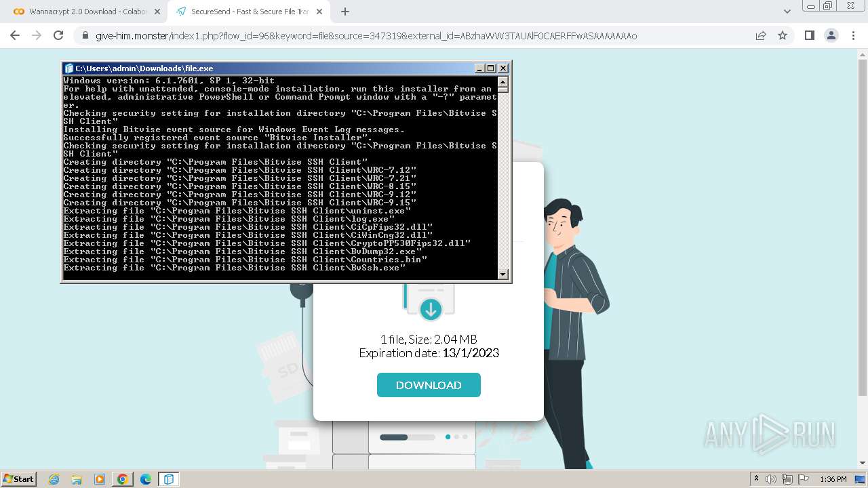Expand the tab search chevron

click(787, 12)
